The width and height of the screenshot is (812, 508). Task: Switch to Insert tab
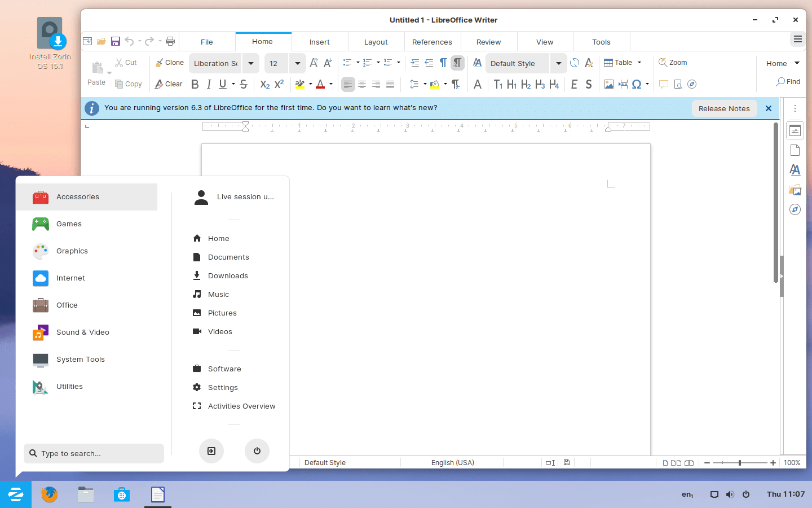320,42
